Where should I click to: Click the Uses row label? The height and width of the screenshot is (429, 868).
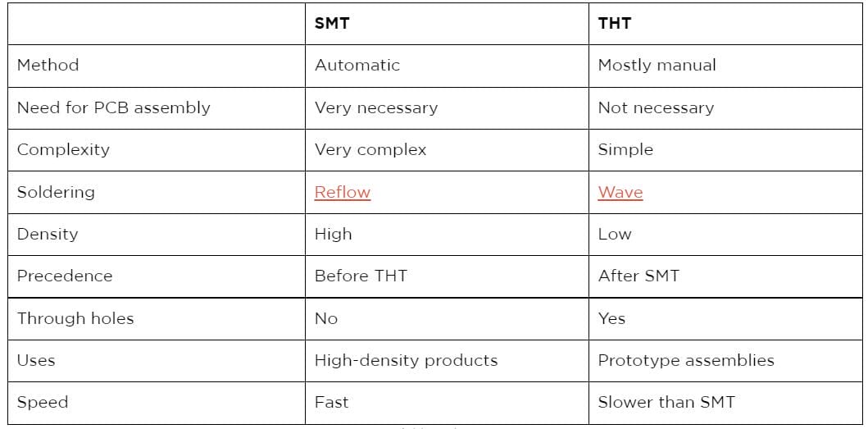point(36,360)
